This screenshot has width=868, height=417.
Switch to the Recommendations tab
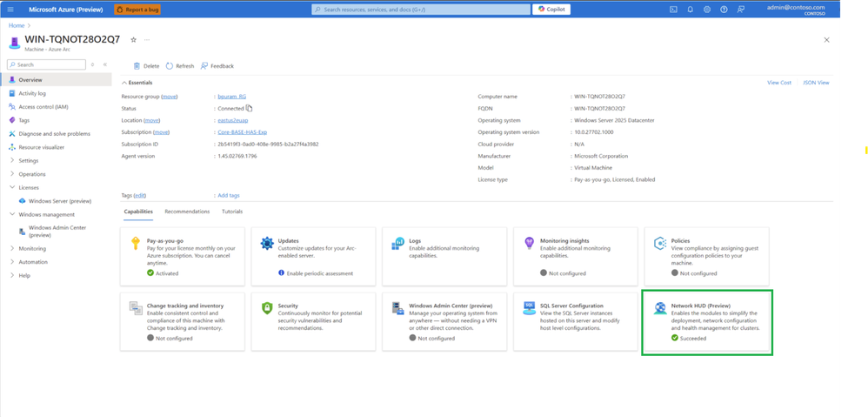187,212
